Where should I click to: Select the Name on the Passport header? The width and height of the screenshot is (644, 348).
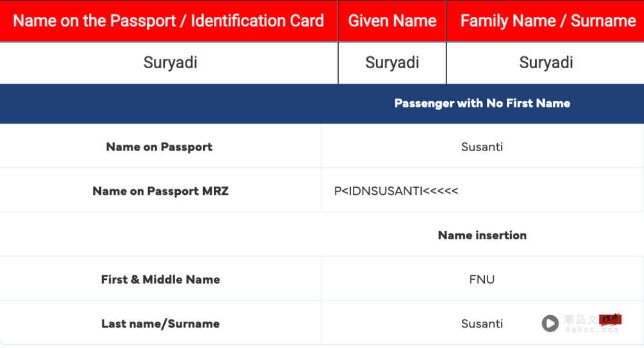coord(168,21)
